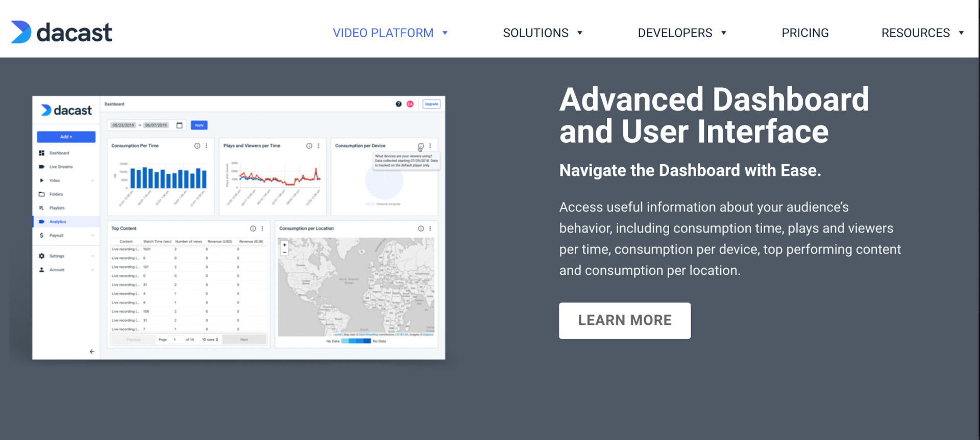Select the Account person icon in the sidebar
This screenshot has height=440, width=980.
[x=41, y=270]
